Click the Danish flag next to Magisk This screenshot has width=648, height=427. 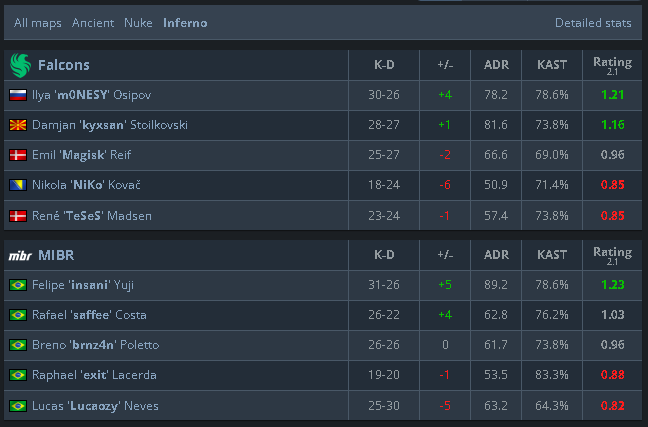pyautogui.click(x=18, y=155)
